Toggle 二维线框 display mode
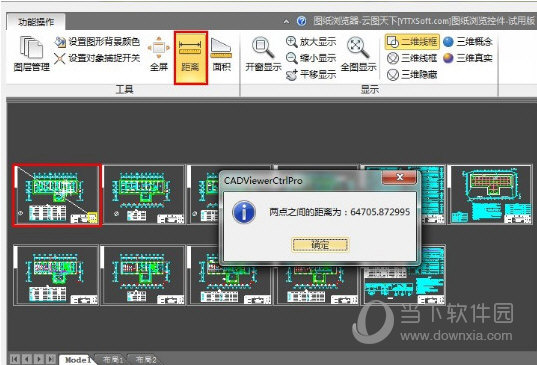This screenshot has width=537, height=365. pos(412,42)
